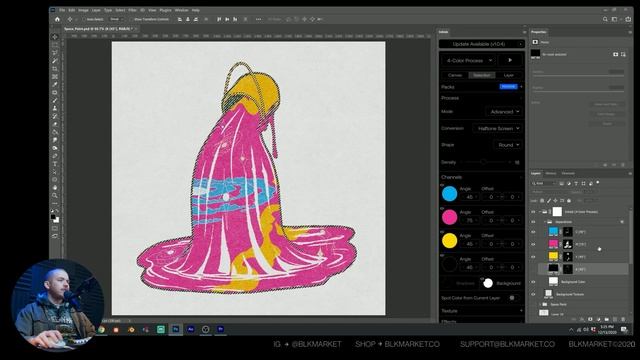Hide the Background Texture layer
The width and height of the screenshot is (640, 360).
(533, 294)
